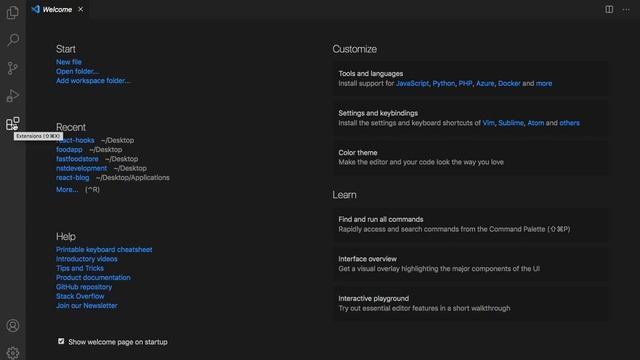The width and height of the screenshot is (640, 360).
Task: Install Azure tools support
Action: coord(485,83)
